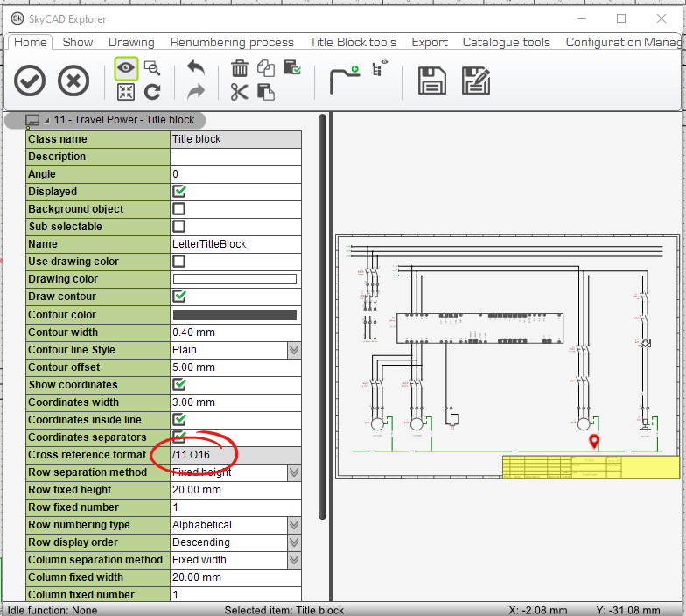Enable the Sub-selectable checkbox

click(178, 227)
